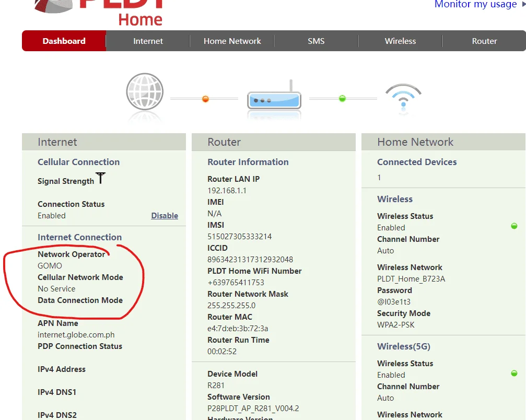Viewport: 526px width, 420px height.
Task: Click the green Wireless(5G) status indicator
Action: tap(514, 374)
